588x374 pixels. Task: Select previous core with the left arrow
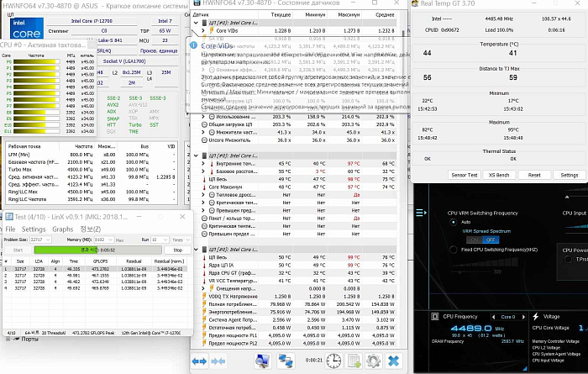(494, 317)
